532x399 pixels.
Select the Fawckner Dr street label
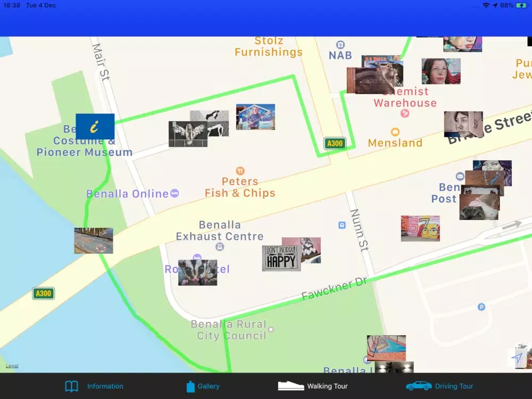[x=334, y=288]
